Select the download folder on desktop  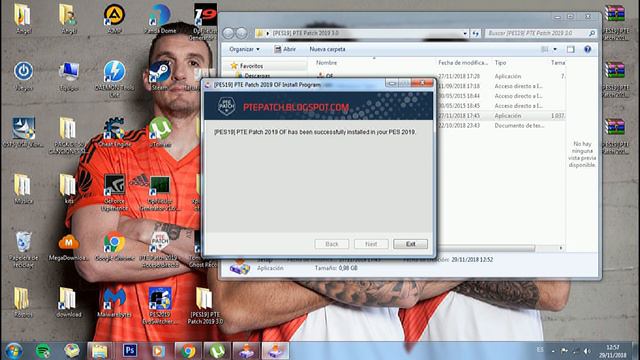[69, 302]
